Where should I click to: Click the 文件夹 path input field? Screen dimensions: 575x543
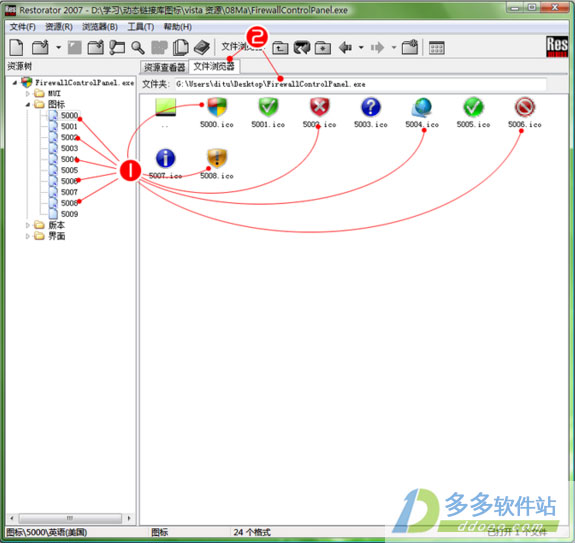click(360, 84)
